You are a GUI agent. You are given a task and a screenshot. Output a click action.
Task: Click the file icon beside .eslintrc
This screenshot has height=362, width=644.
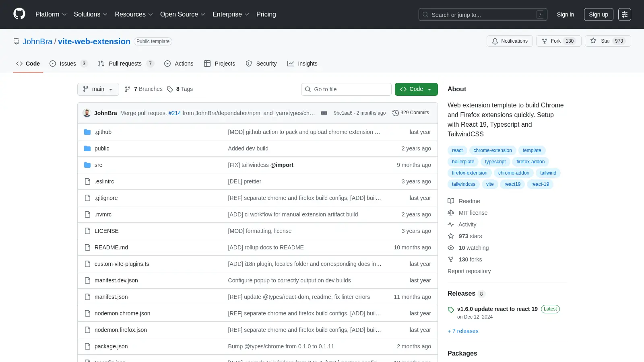(87, 181)
